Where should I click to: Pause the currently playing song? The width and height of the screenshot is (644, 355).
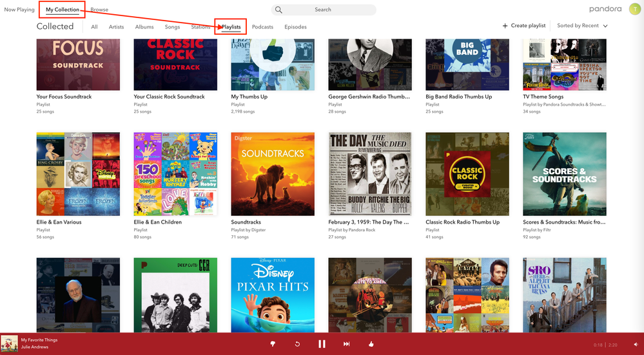(x=322, y=344)
